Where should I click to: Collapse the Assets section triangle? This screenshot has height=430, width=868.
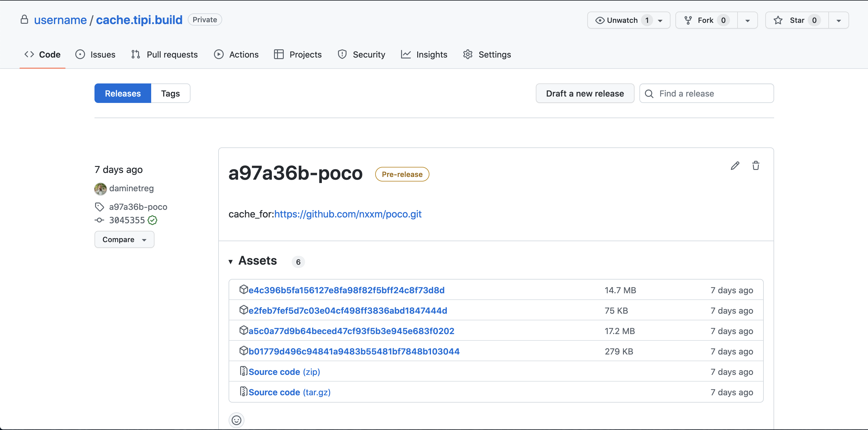(231, 261)
